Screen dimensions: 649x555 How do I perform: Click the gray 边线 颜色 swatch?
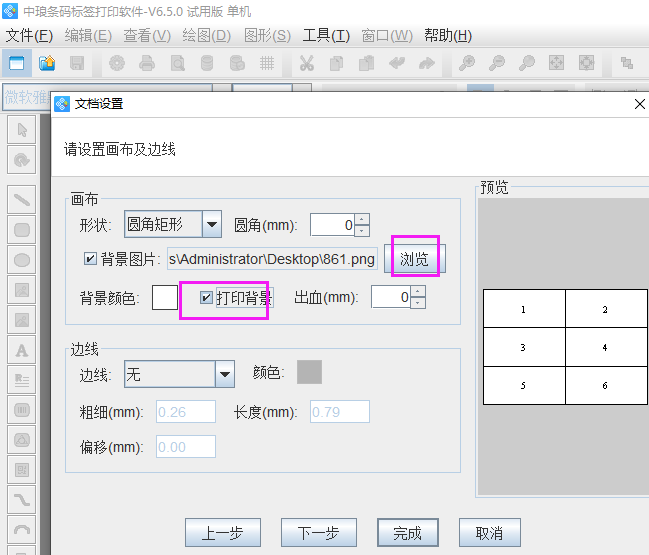point(309,372)
